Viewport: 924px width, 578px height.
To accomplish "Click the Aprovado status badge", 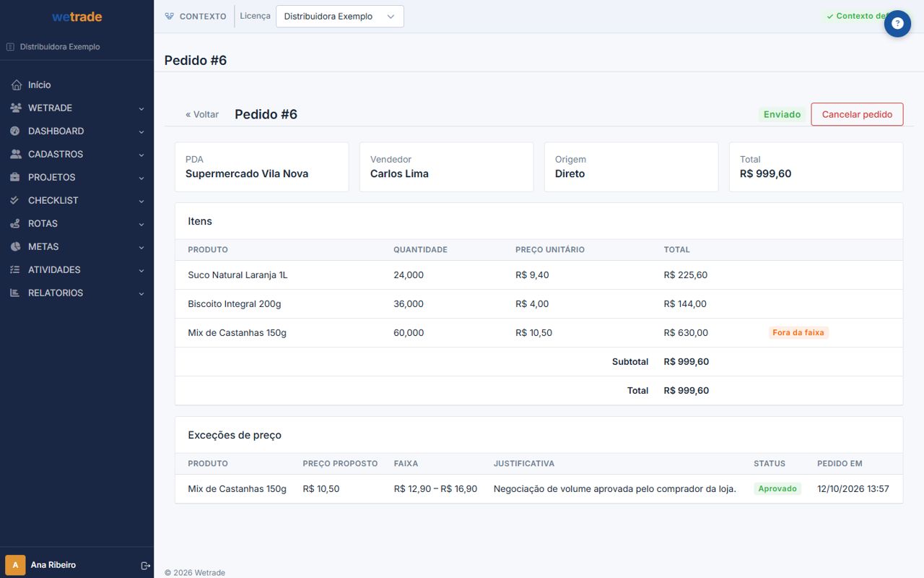I will (x=777, y=489).
